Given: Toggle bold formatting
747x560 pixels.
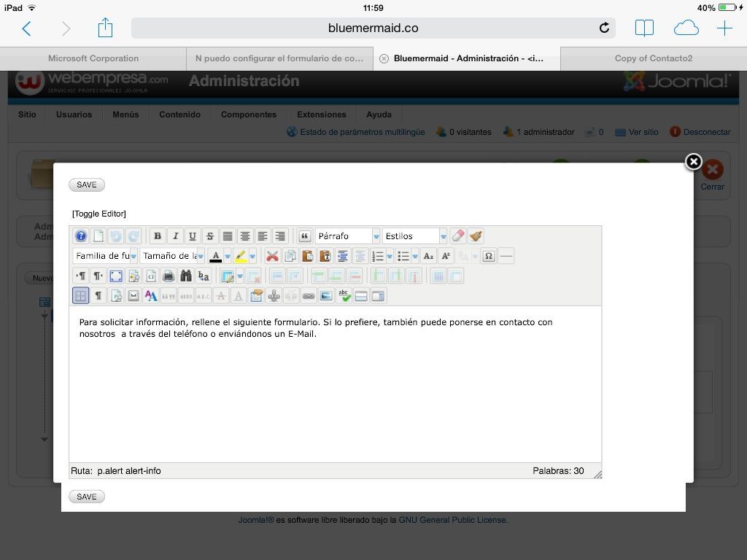Looking at the screenshot, I should click(158, 236).
